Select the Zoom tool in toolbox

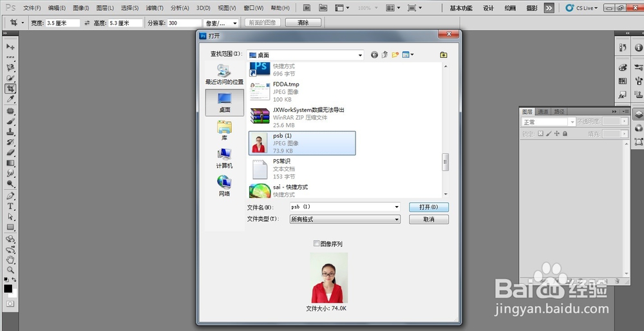click(10, 270)
